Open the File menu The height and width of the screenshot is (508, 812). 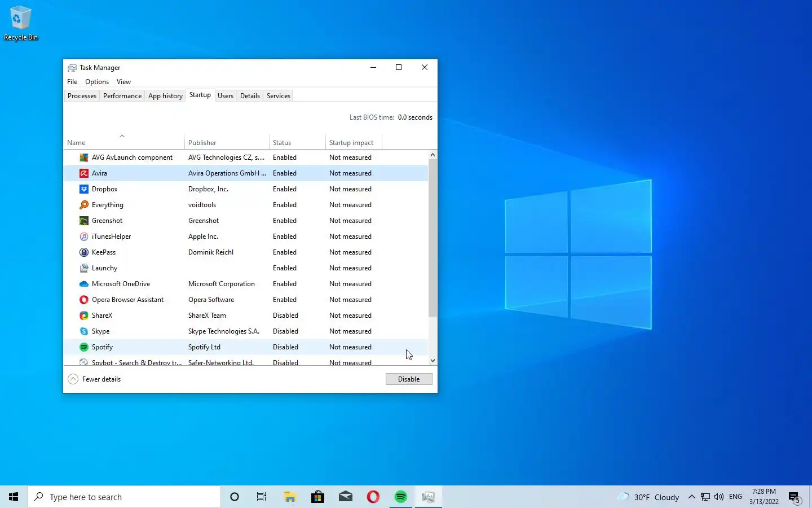(72, 82)
